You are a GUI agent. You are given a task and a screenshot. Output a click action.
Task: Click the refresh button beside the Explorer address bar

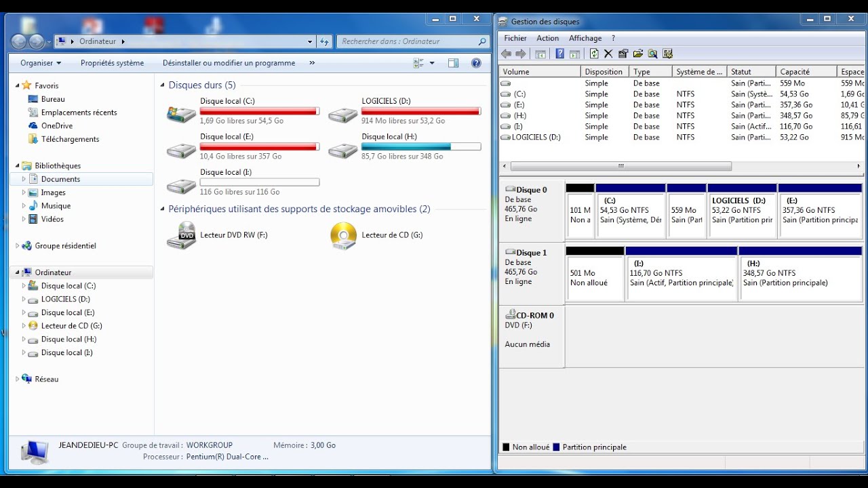click(325, 41)
